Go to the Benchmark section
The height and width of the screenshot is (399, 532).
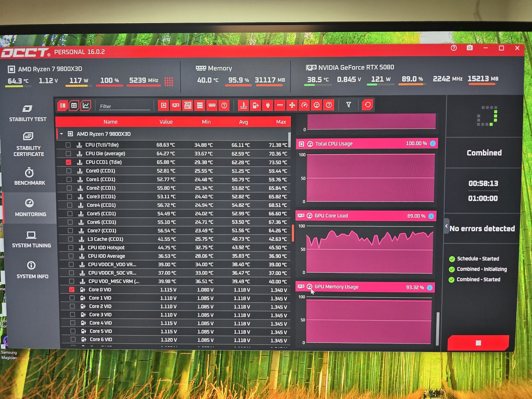pyautogui.click(x=30, y=177)
